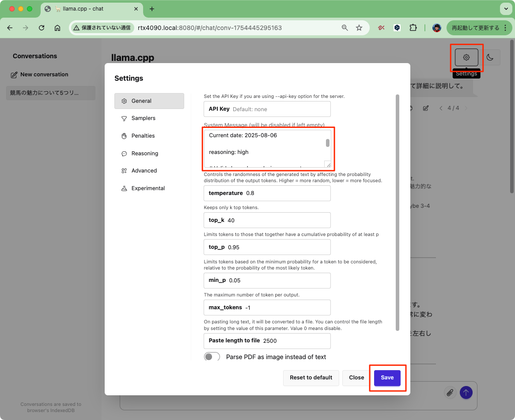Click the system message textarea scrollbar

point(327,143)
